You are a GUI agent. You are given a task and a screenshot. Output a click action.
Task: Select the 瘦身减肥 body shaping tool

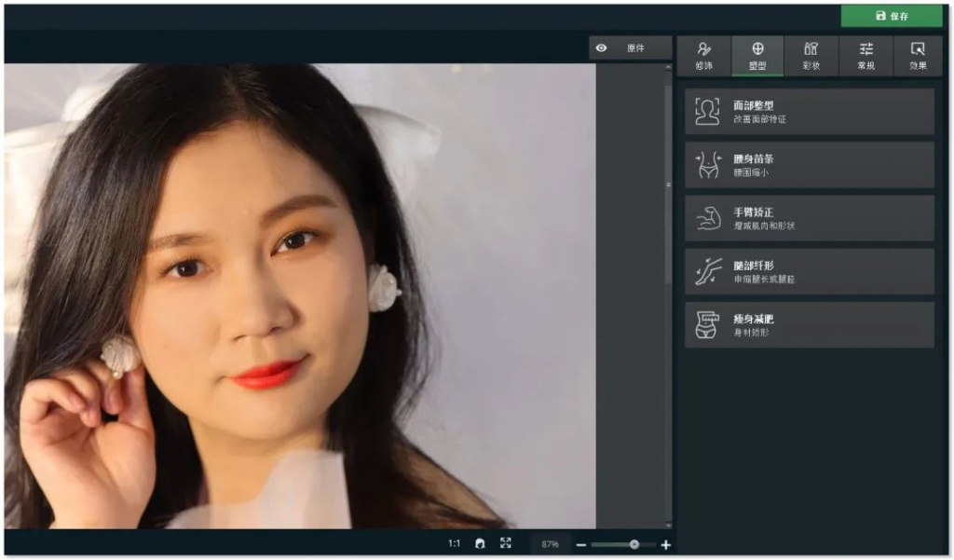point(808,324)
